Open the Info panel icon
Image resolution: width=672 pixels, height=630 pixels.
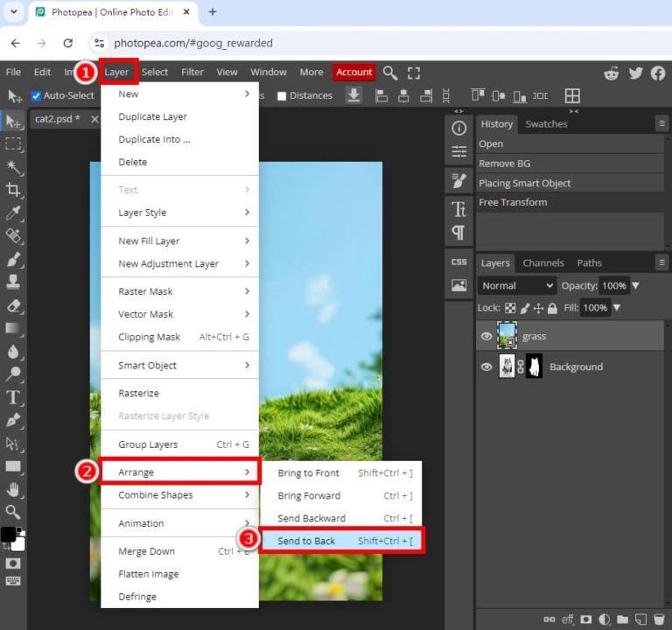(x=458, y=128)
